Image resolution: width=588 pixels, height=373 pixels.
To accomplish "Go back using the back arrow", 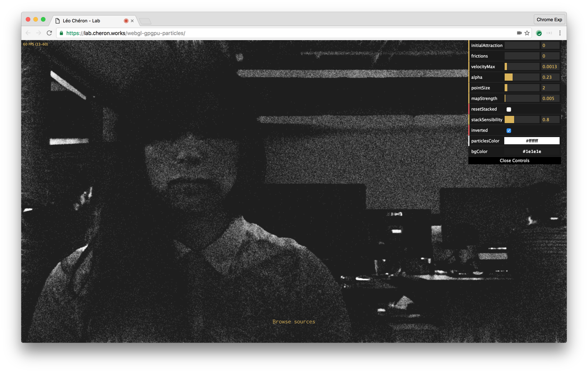I will tap(28, 33).
